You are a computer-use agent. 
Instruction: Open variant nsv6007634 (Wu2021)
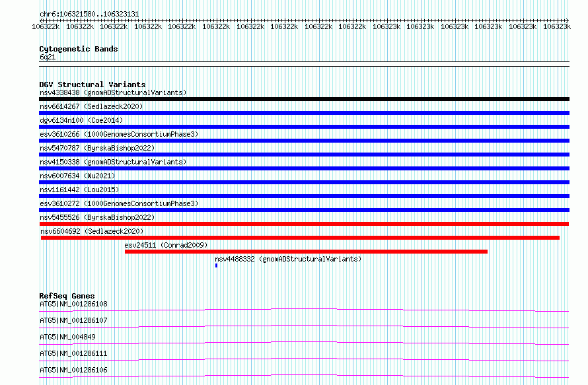pyautogui.click(x=77, y=176)
